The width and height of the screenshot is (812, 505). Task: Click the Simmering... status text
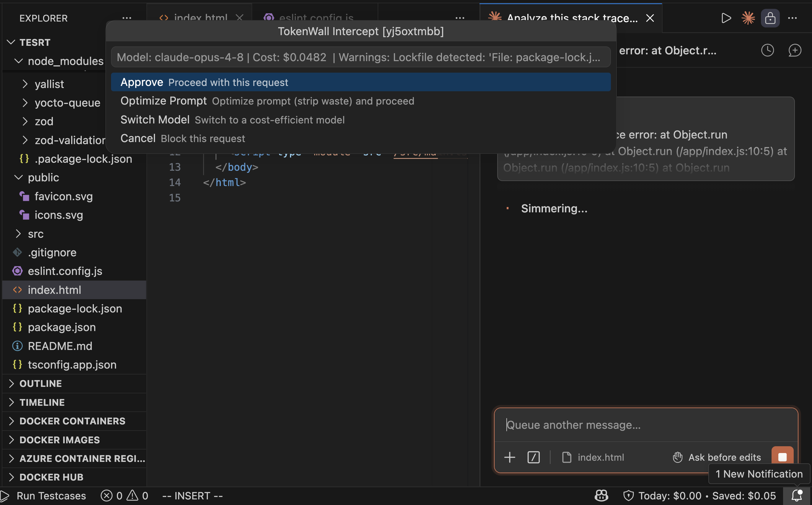(554, 208)
